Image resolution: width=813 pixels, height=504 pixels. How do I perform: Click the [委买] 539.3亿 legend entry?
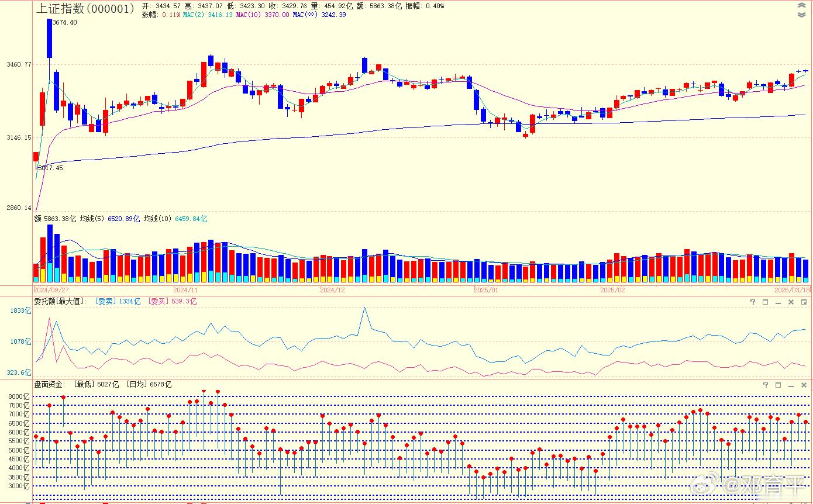[173, 302]
